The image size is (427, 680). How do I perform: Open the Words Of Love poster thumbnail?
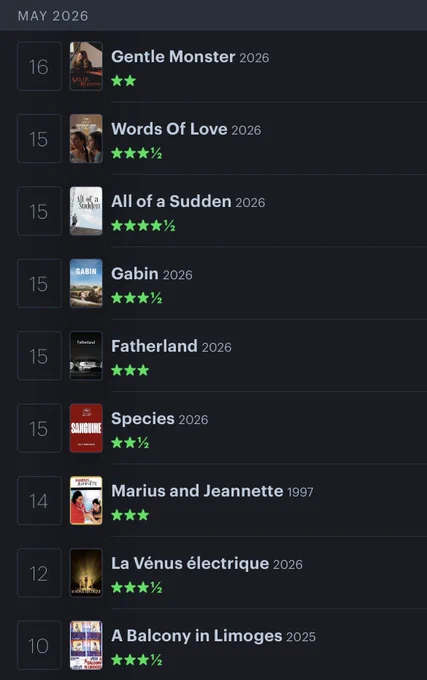pyautogui.click(x=86, y=138)
